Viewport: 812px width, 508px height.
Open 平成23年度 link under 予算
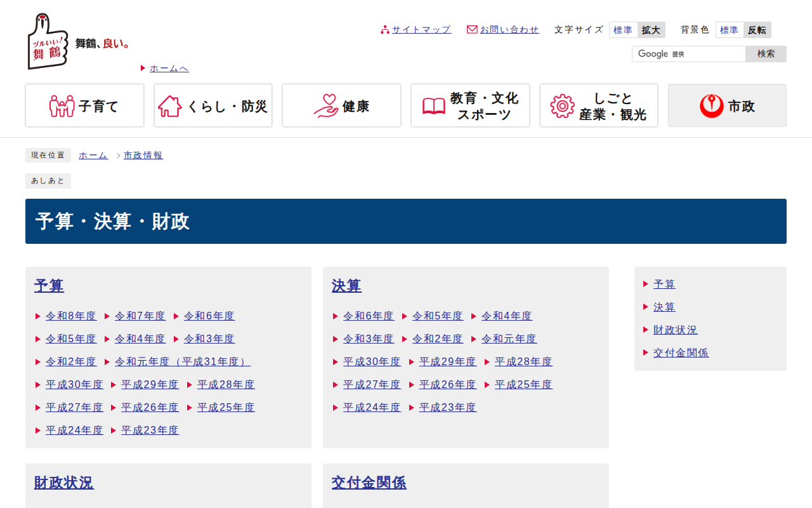(x=150, y=430)
